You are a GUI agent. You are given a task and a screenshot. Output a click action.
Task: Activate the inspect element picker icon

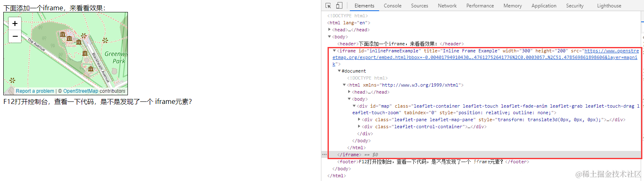coord(328,5)
